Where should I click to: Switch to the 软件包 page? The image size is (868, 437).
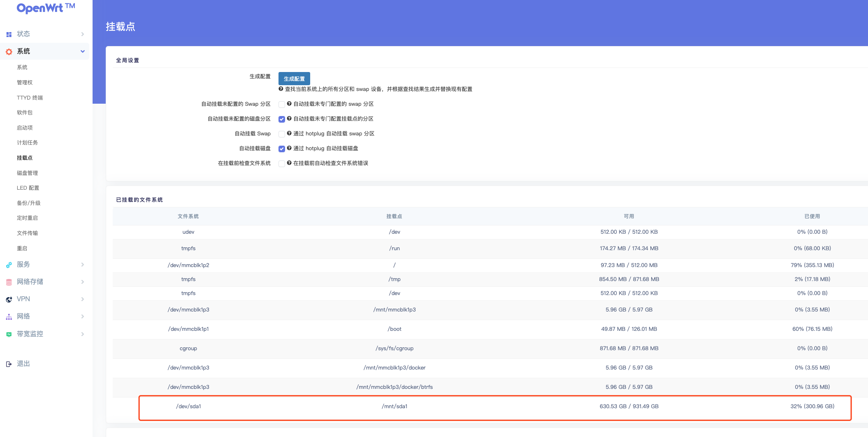click(x=24, y=112)
